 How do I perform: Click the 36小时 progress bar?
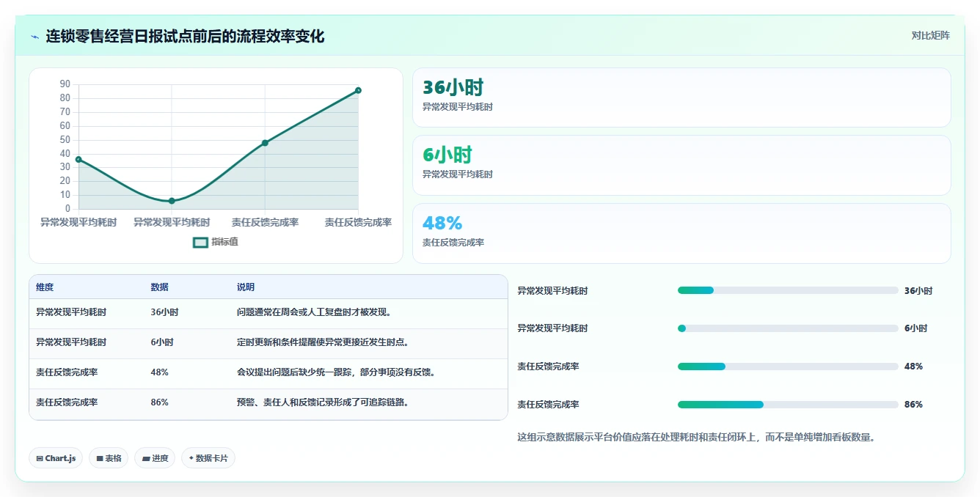(788, 290)
